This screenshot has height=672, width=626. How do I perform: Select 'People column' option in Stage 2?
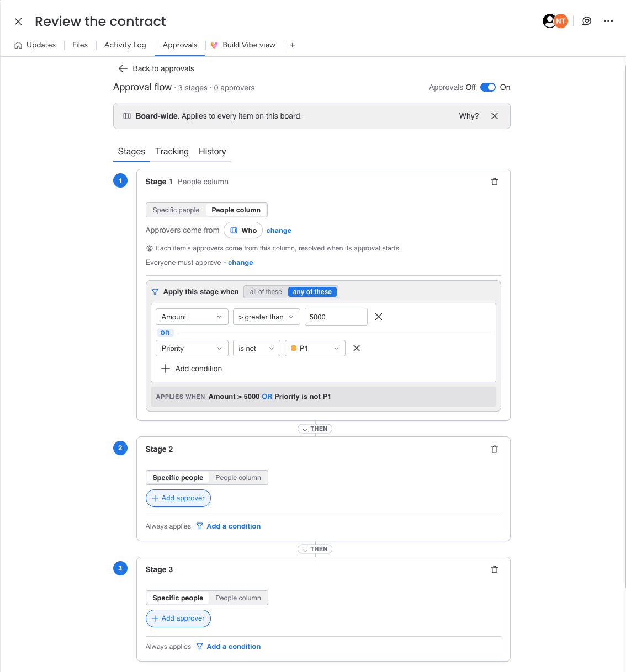[238, 478]
